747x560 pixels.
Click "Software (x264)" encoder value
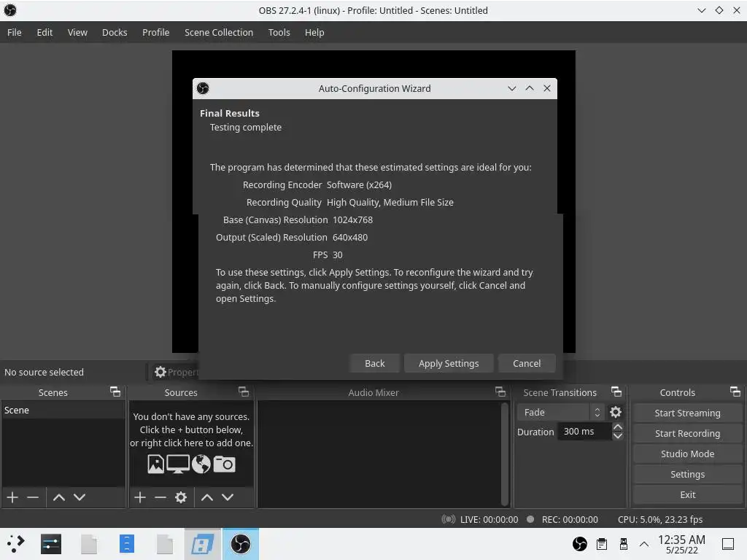tap(359, 184)
